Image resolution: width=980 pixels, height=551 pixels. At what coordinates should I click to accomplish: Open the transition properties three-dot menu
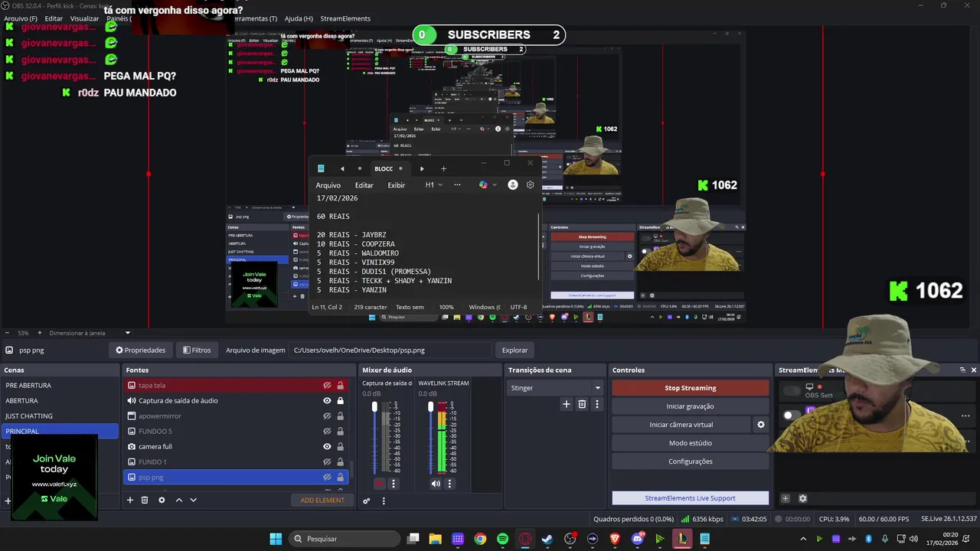point(597,404)
